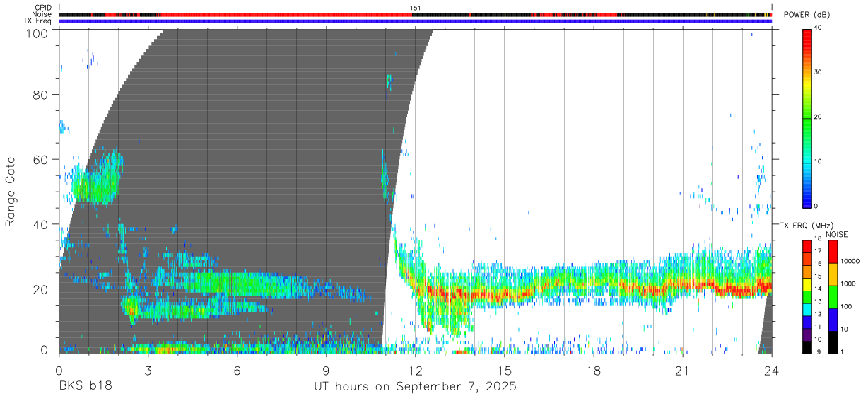Click the 'UT hours on September 7, 2025' title
This screenshot has height=401, width=868.
[416, 387]
